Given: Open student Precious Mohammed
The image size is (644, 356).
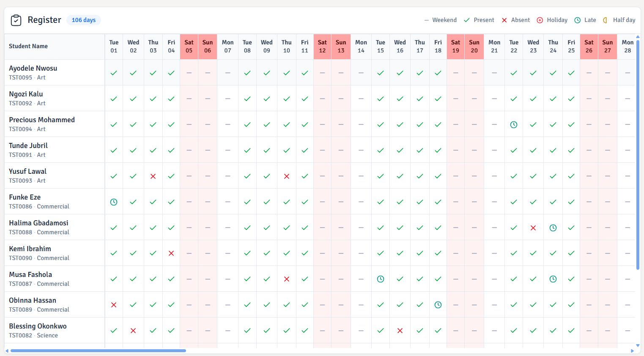Looking at the screenshot, I should pos(42,120).
